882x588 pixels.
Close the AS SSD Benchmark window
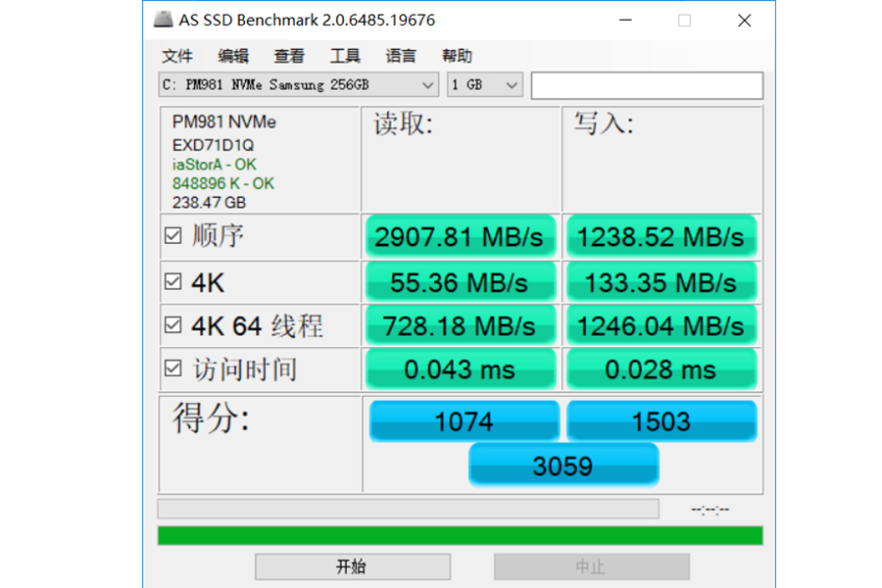[x=744, y=21]
